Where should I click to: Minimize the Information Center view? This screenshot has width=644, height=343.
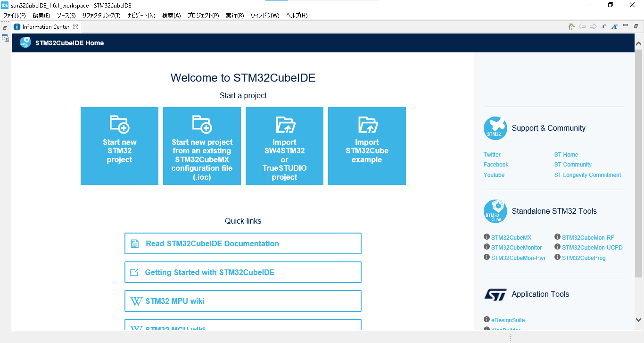click(x=626, y=25)
